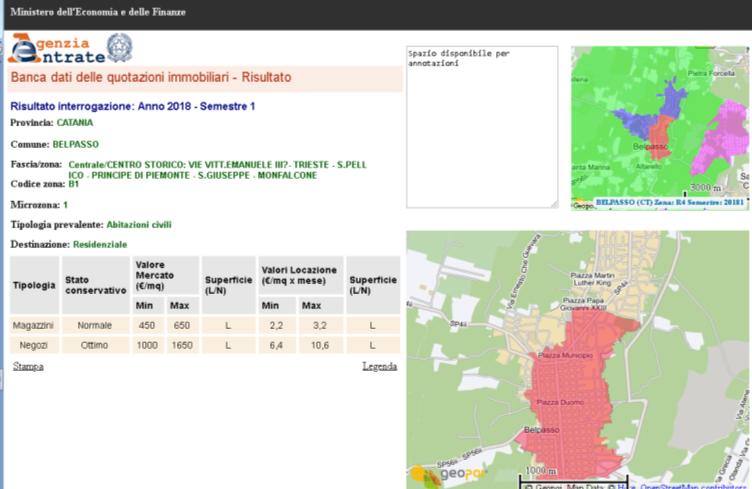Image resolution: width=752 pixels, height=489 pixels.
Task: Click the geopoi logo on the map
Action: (x=446, y=475)
